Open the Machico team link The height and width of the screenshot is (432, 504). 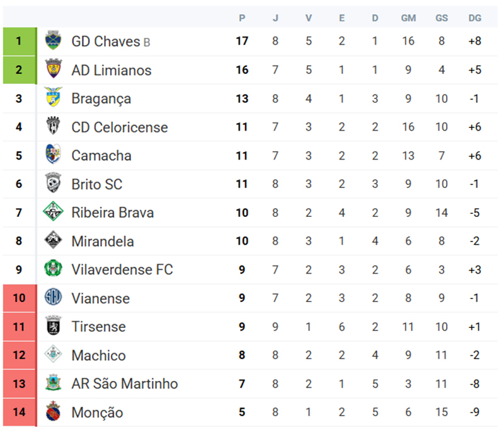pyautogui.click(x=98, y=356)
